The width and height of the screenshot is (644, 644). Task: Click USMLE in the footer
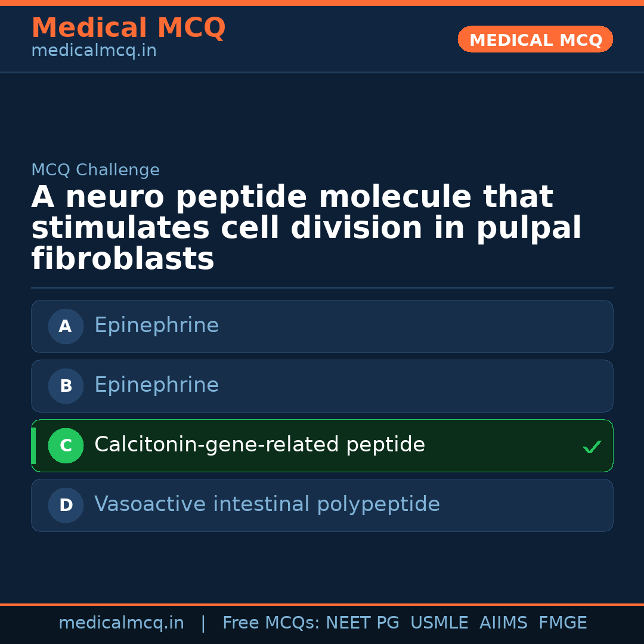439,623
